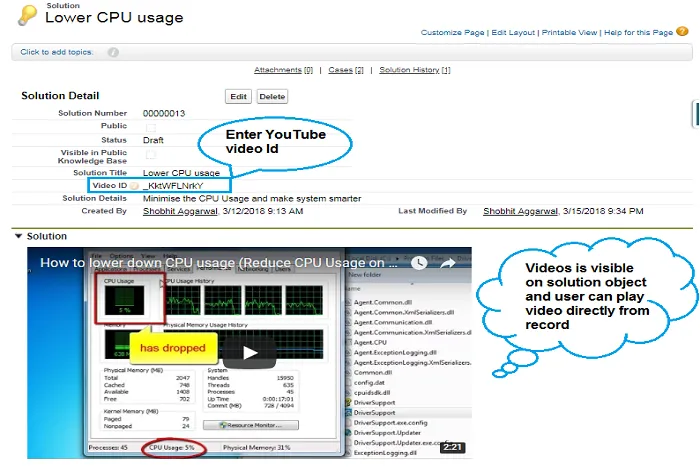700x467 pixels.
Task: Click the lightbulb Solution icon
Action: coord(27,14)
